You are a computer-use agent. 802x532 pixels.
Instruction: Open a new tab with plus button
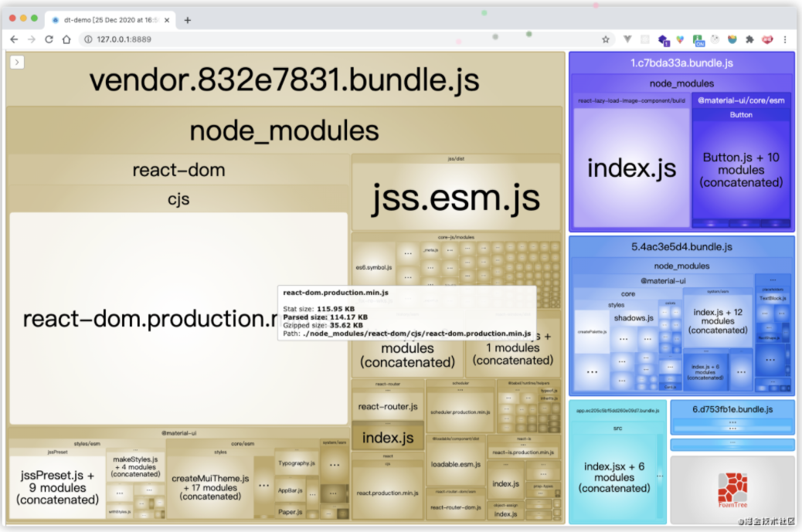pos(187,20)
